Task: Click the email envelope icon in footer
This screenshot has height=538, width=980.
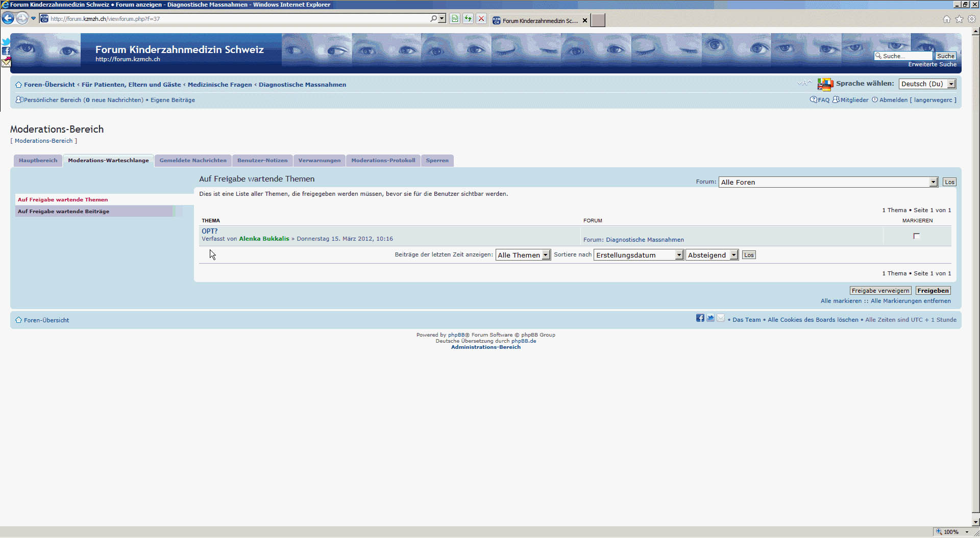Action: (x=721, y=318)
